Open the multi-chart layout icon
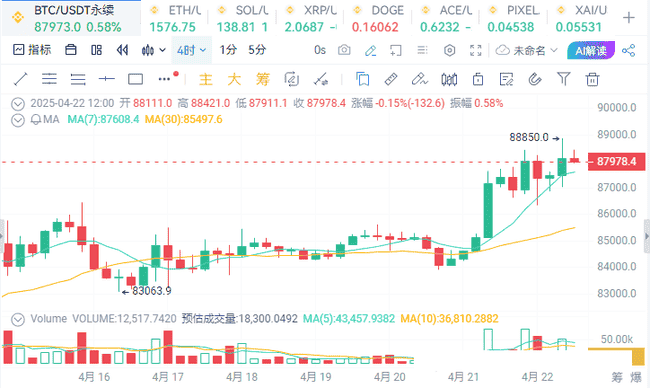Image resolution: width=650 pixels, height=388 pixels. click(x=96, y=50)
